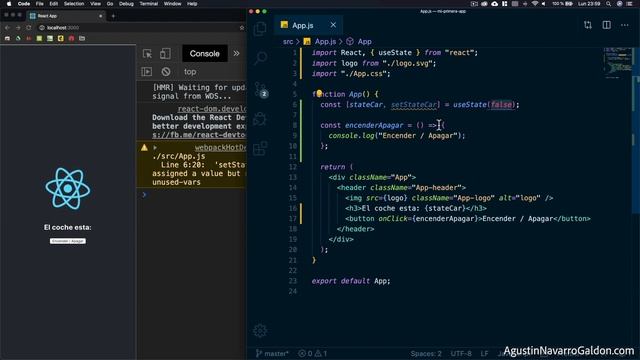The width and height of the screenshot is (640, 360).
Task: Open the webpackHotDevClient source link
Action: pyautogui.click(x=220, y=147)
